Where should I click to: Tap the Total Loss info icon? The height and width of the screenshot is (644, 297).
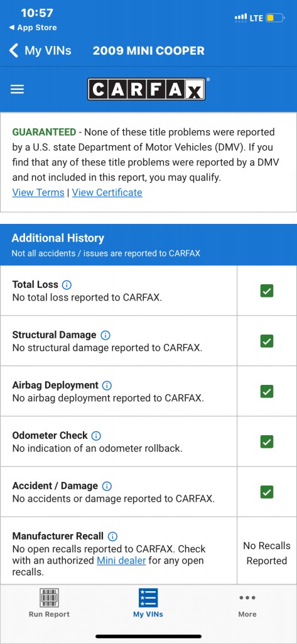click(67, 285)
